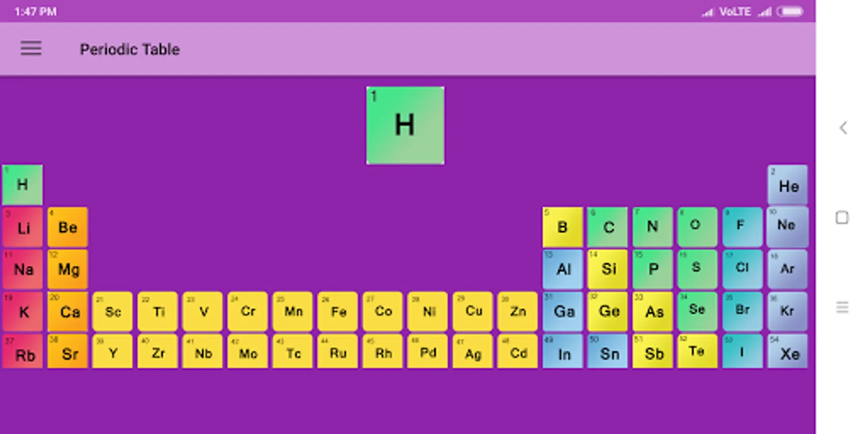
Task: Click the Neon tile
Action: click(787, 227)
